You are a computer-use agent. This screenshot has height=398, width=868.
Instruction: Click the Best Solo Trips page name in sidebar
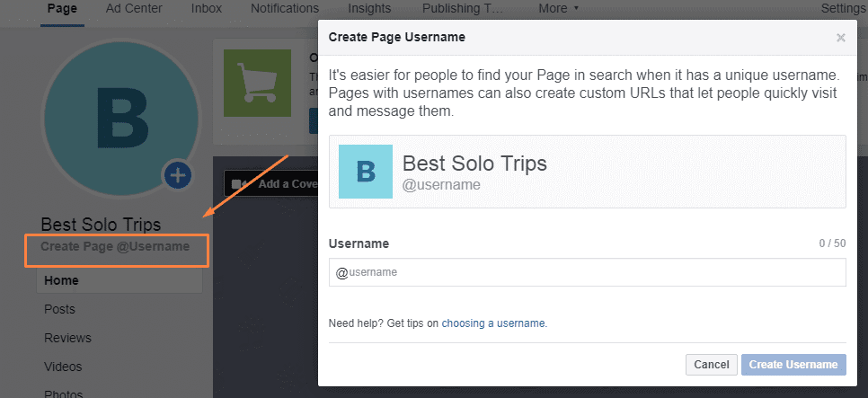[101, 225]
